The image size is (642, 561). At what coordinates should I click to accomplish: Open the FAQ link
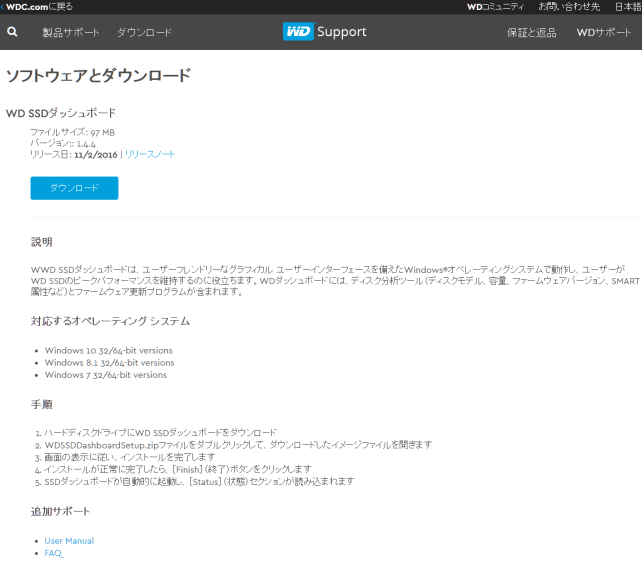tap(54, 553)
